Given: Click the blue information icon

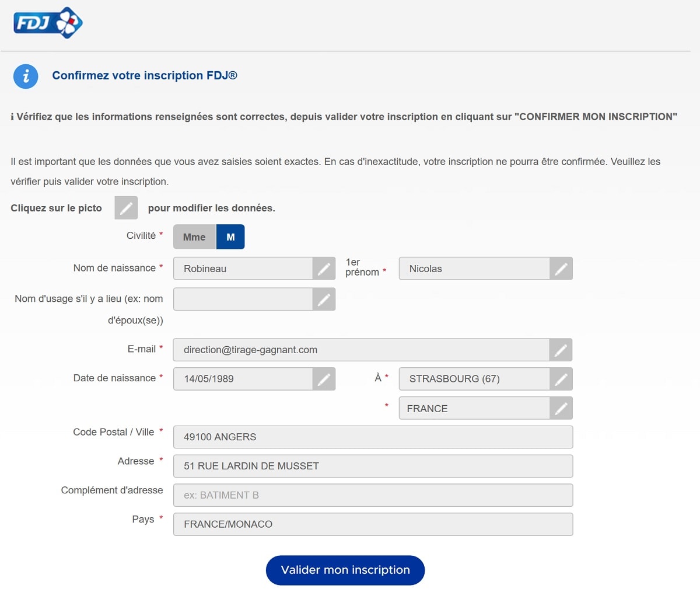Looking at the screenshot, I should (26, 76).
